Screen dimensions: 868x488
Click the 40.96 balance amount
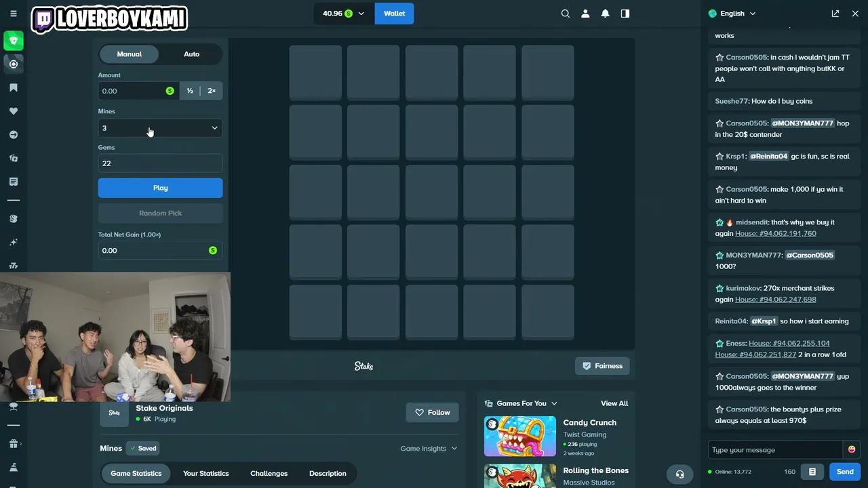[332, 14]
